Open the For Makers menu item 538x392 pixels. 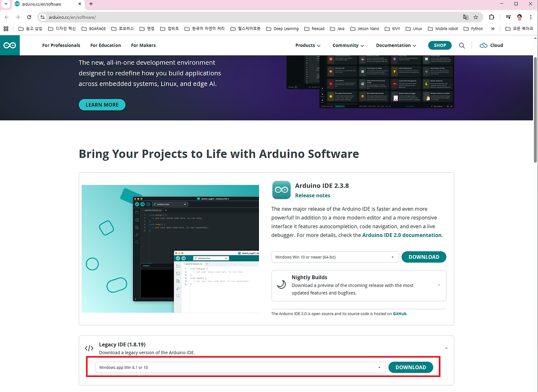click(x=143, y=45)
